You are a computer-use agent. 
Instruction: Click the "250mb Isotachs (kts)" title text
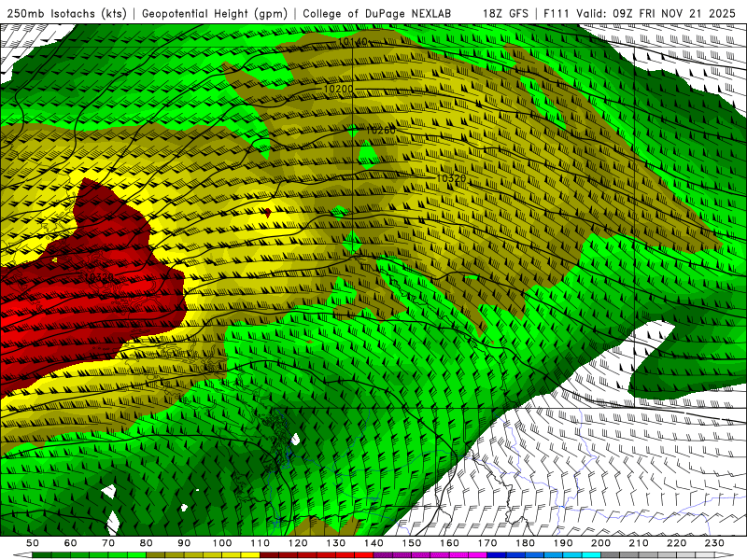click(x=66, y=14)
